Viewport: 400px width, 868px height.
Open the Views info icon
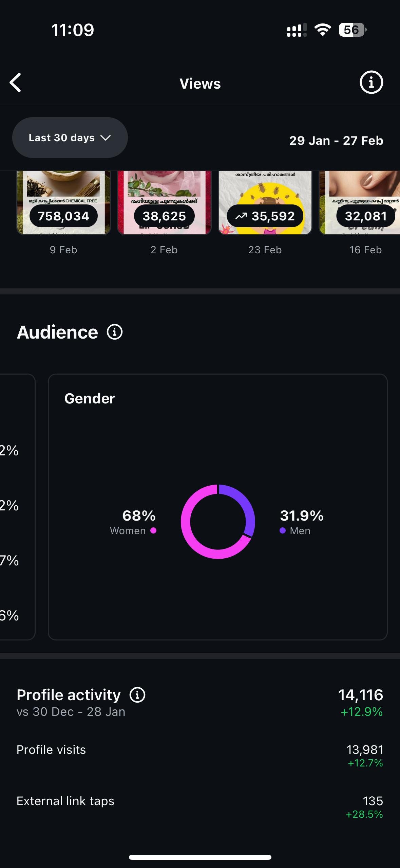coord(371,83)
